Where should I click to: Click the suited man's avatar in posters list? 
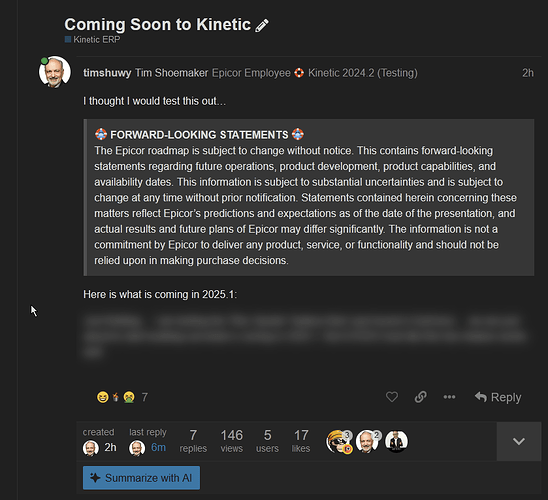pos(396,441)
